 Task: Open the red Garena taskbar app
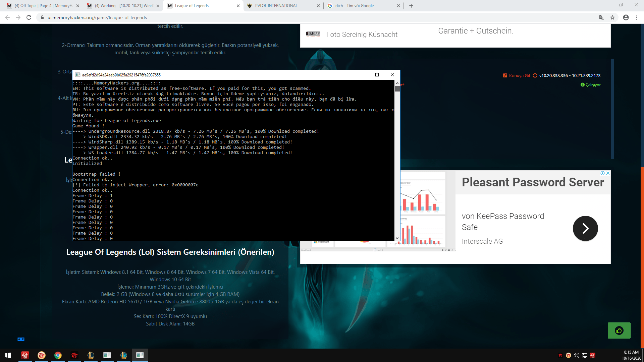pos(25,355)
